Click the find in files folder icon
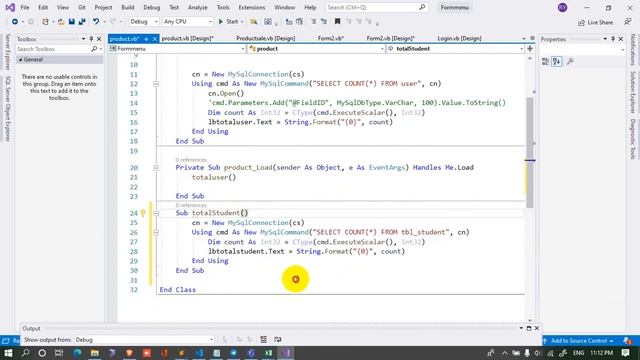The image size is (640, 360). [253, 22]
